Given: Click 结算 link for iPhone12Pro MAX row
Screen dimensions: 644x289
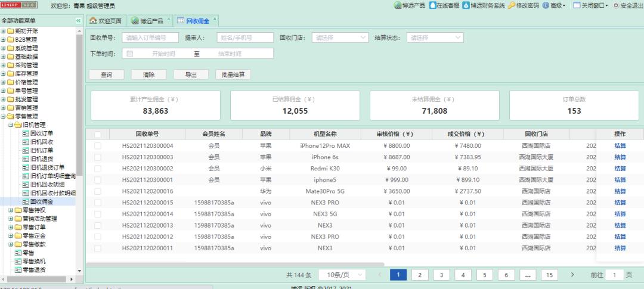Looking at the screenshot, I should 620,146.
